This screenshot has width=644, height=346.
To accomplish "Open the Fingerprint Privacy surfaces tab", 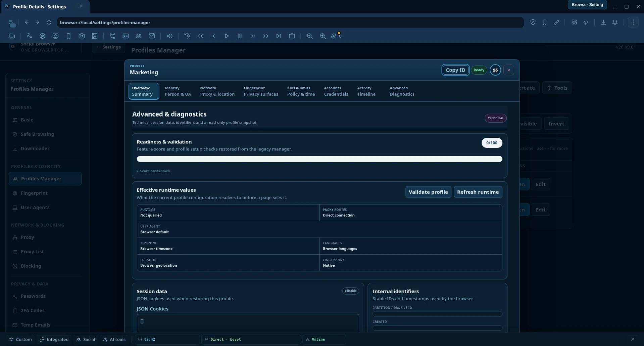I will pos(261,91).
